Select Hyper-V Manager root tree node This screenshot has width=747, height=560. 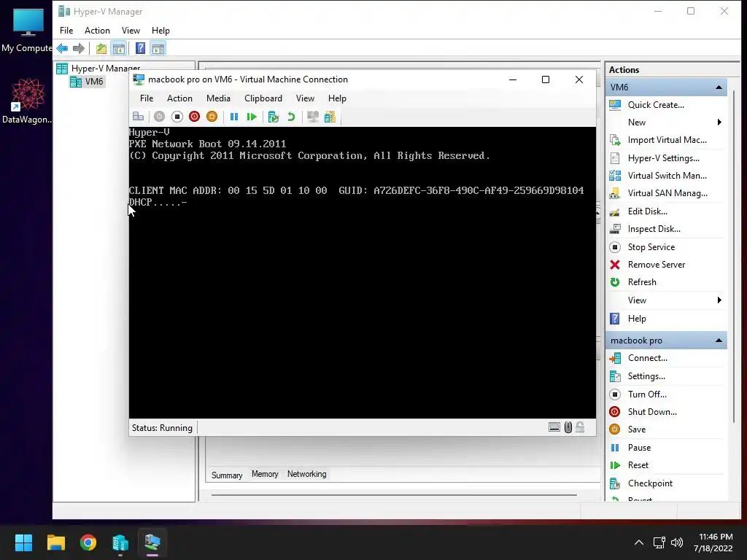(x=105, y=68)
